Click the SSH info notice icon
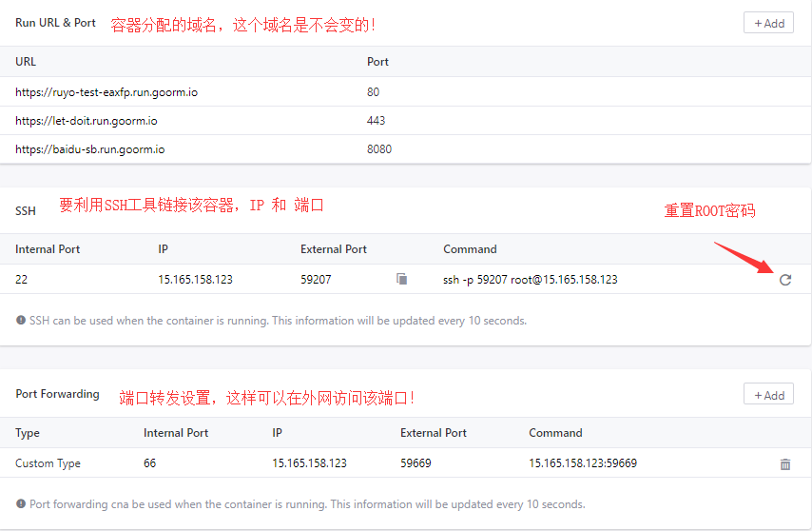Viewport: 812px width, 531px height. (21, 320)
